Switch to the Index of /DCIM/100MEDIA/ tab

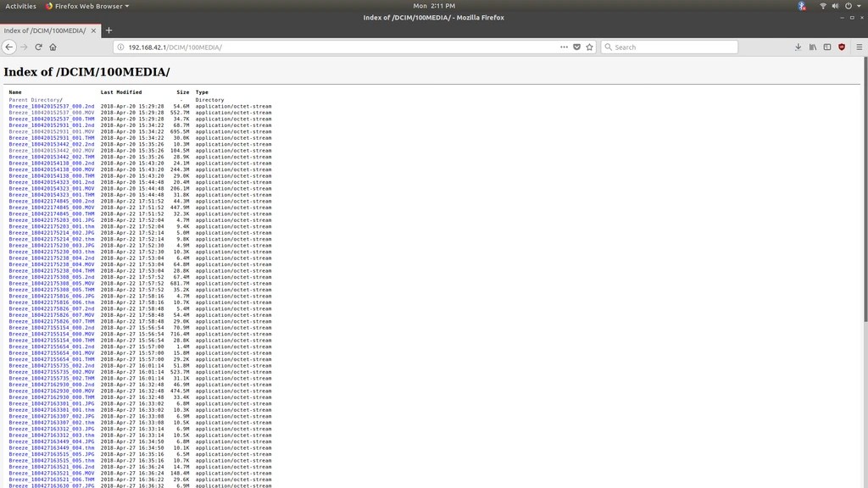pyautogui.click(x=47, y=30)
